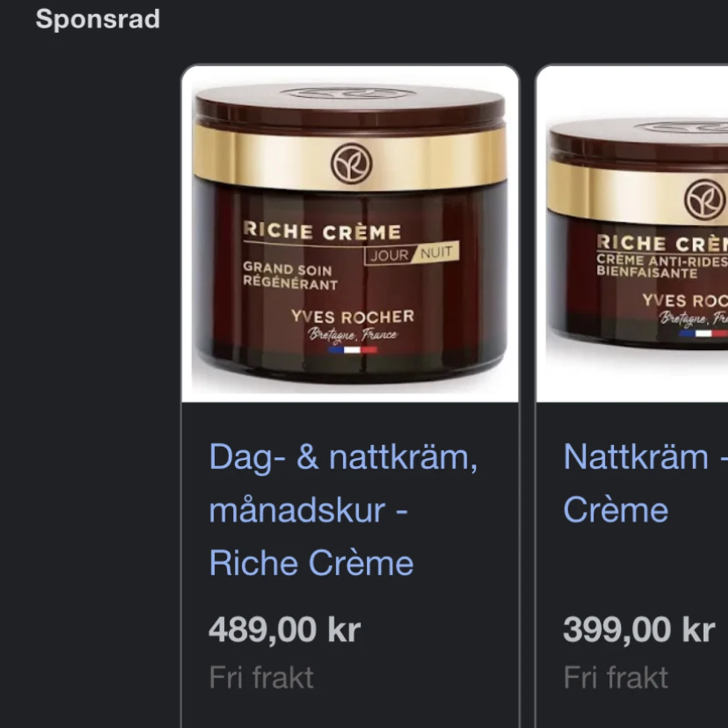Click CRÈME ANTI-RIDES BIENFAISANTE text on second jar

point(662,267)
